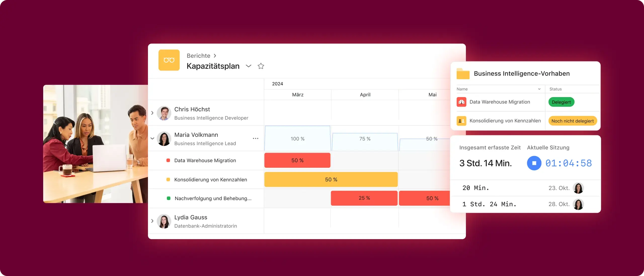Click the März capacity percentage 100% cell
The height and width of the screenshot is (276, 644).
297,138
